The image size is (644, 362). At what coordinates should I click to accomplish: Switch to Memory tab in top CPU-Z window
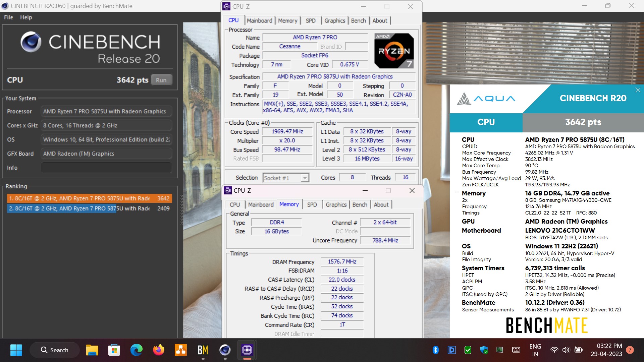coord(287,20)
